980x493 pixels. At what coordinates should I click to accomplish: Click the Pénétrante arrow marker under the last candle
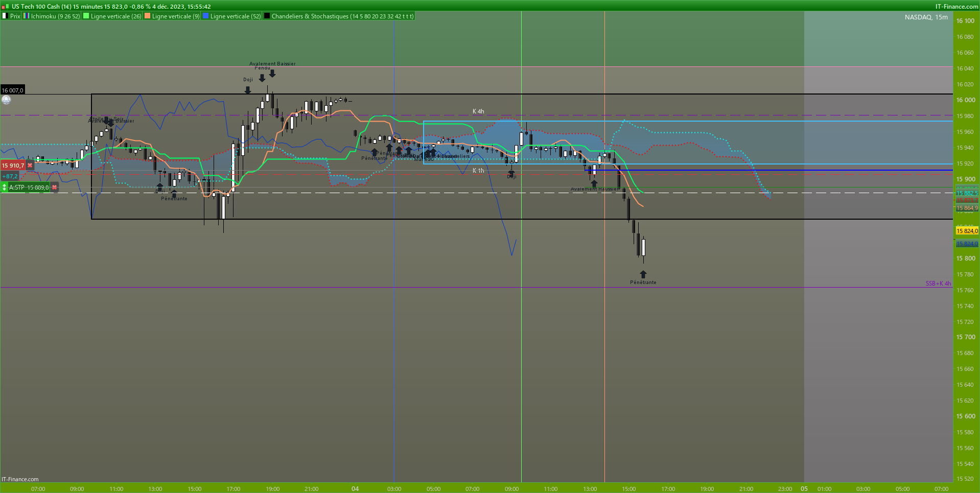[x=643, y=275]
